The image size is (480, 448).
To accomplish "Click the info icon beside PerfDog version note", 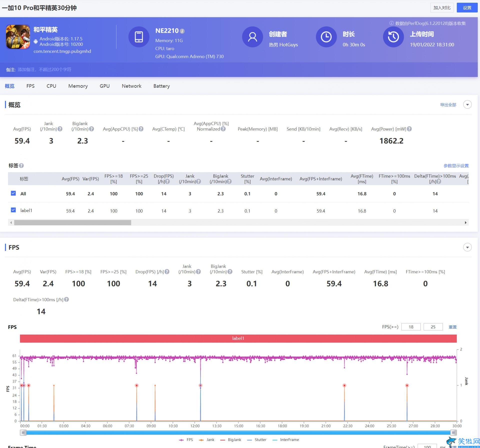I will tap(391, 23).
